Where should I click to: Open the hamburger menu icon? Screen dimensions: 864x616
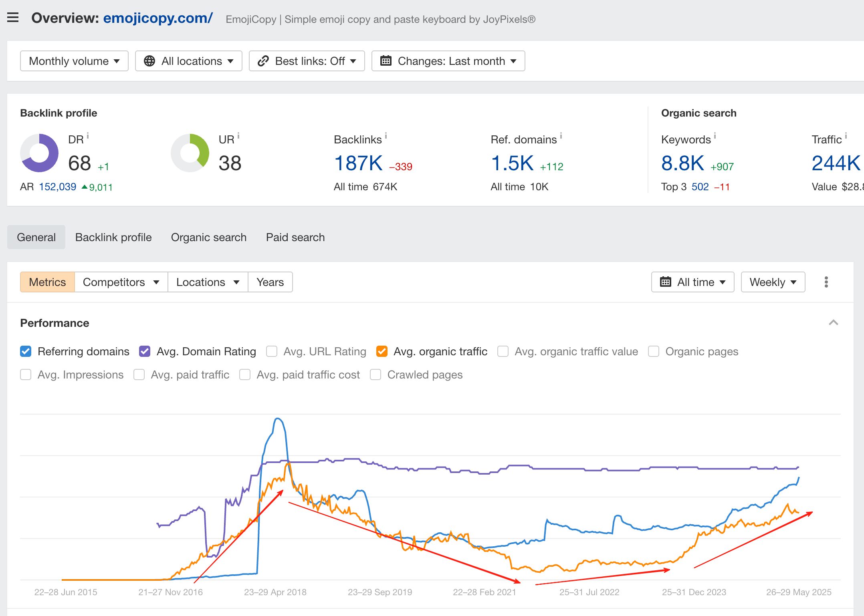pos(13,18)
